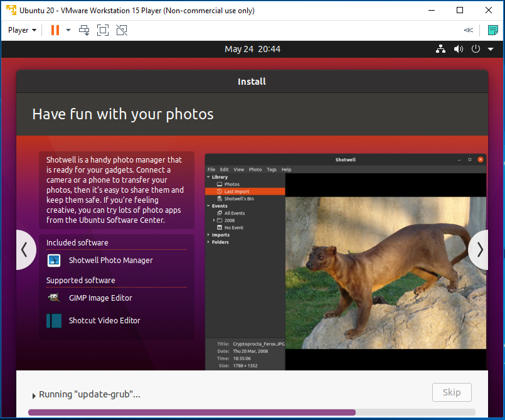
Task: Click the Shotwell Photo Manager icon
Action: (54, 261)
